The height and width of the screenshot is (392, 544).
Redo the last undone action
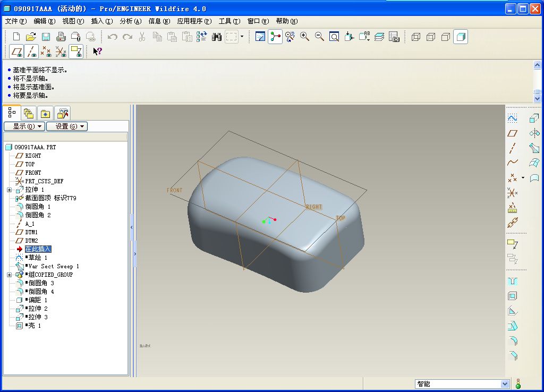coord(127,37)
